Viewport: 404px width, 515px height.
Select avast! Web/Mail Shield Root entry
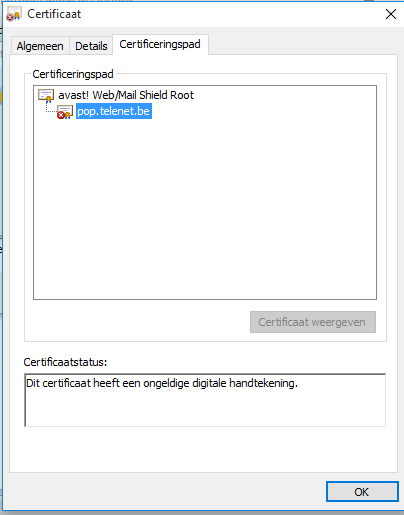pyautogui.click(x=126, y=95)
